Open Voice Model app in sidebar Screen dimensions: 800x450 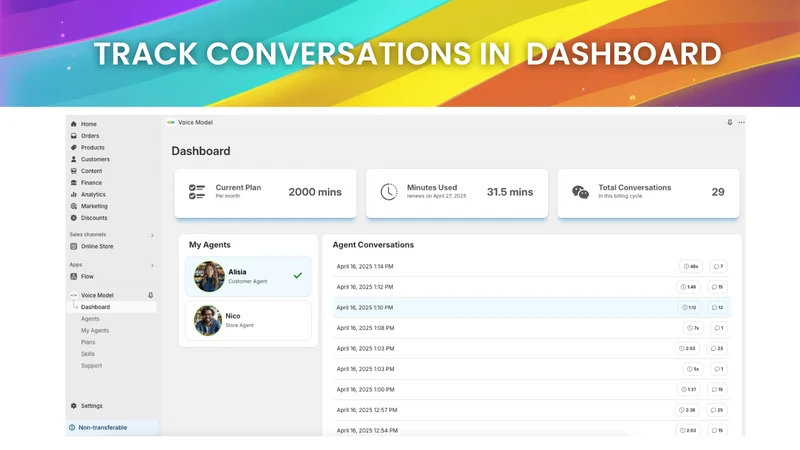[97, 295]
